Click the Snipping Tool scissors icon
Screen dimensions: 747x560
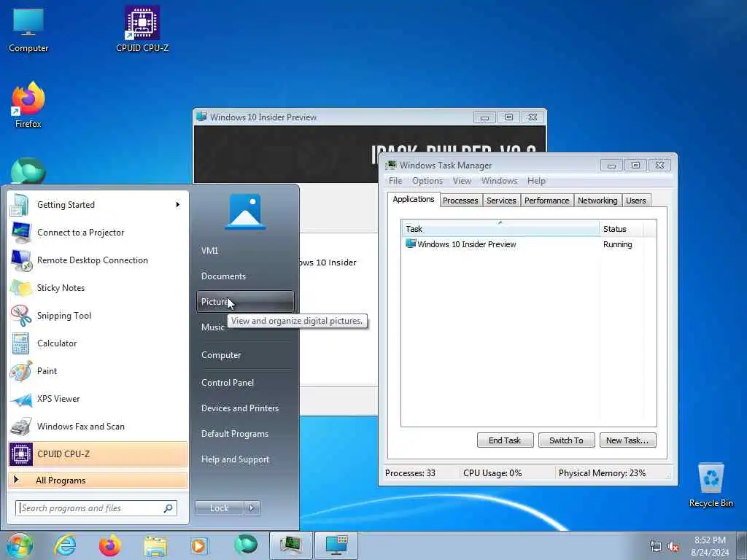click(20, 315)
